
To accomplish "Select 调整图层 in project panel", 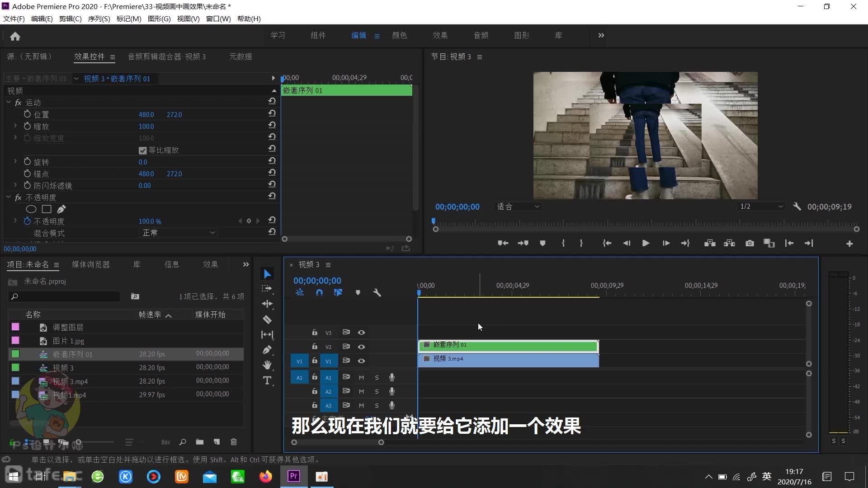I will 68,327.
